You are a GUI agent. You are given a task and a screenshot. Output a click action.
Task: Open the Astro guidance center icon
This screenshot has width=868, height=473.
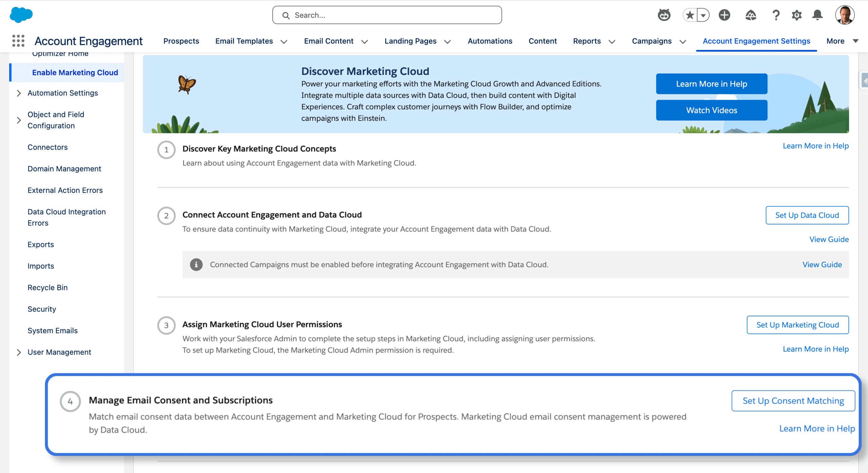tap(664, 15)
